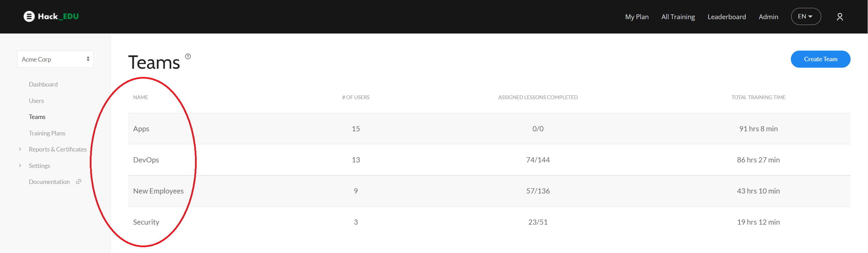
Task: Expand the Settings section chevron
Action: click(20, 165)
